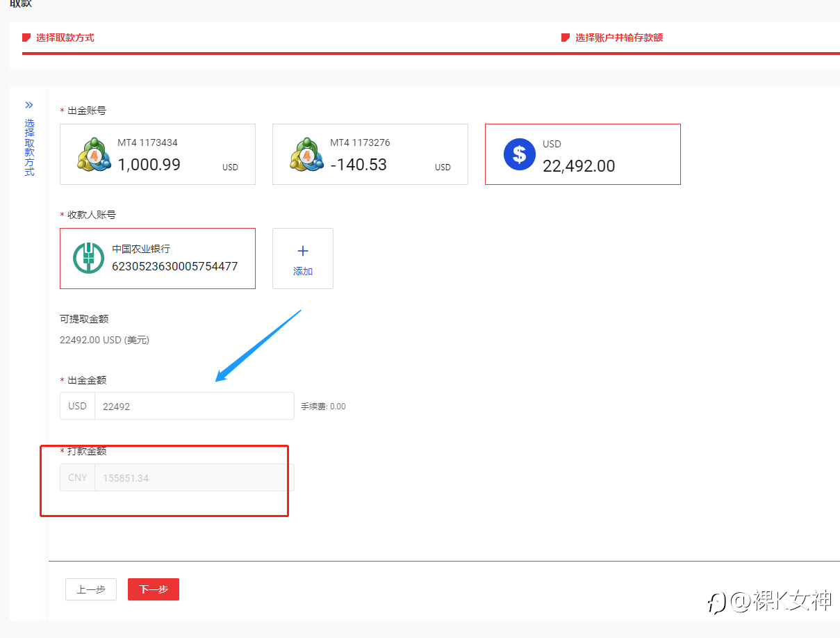Click the 添加 add account label

(x=303, y=271)
